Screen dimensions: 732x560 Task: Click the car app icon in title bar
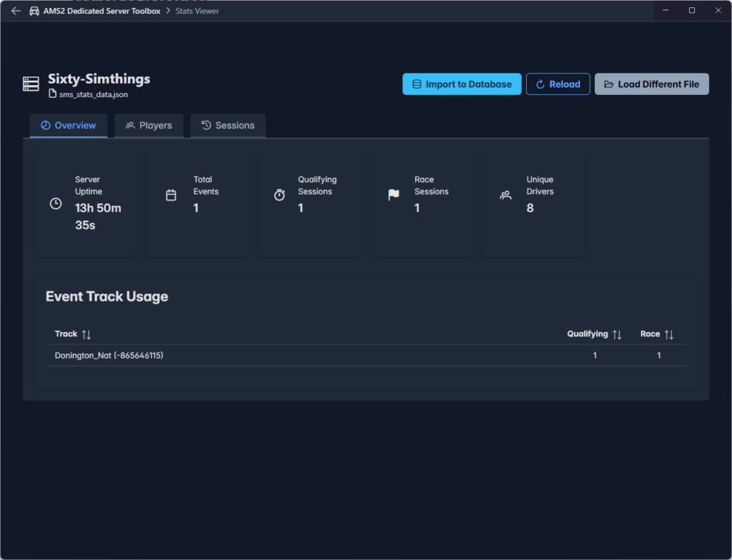34,11
